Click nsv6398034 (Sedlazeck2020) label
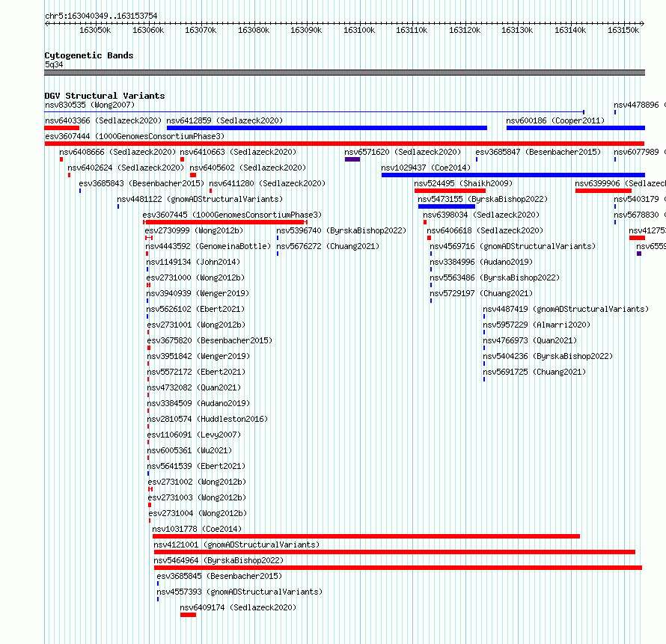Screen dimensions: 666x644 481,215
